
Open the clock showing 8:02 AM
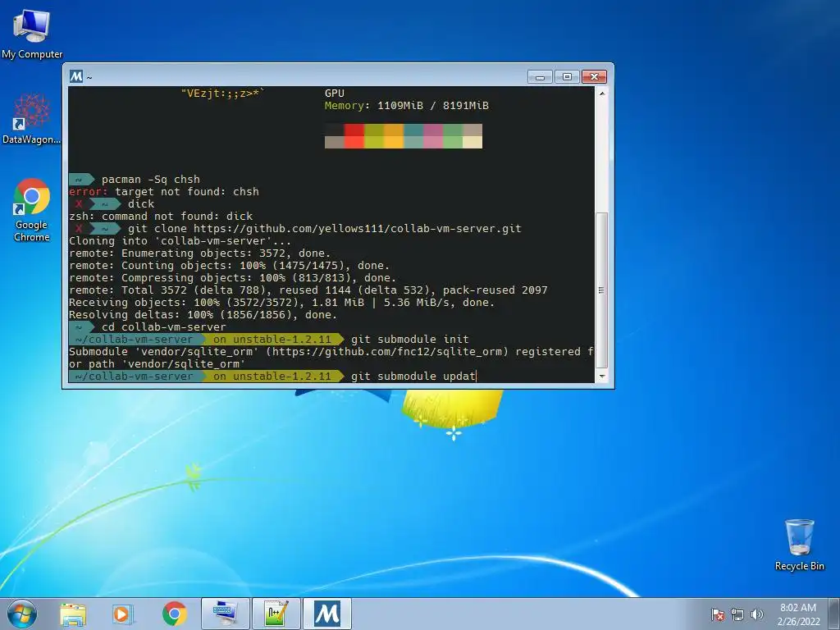point(798,614)
